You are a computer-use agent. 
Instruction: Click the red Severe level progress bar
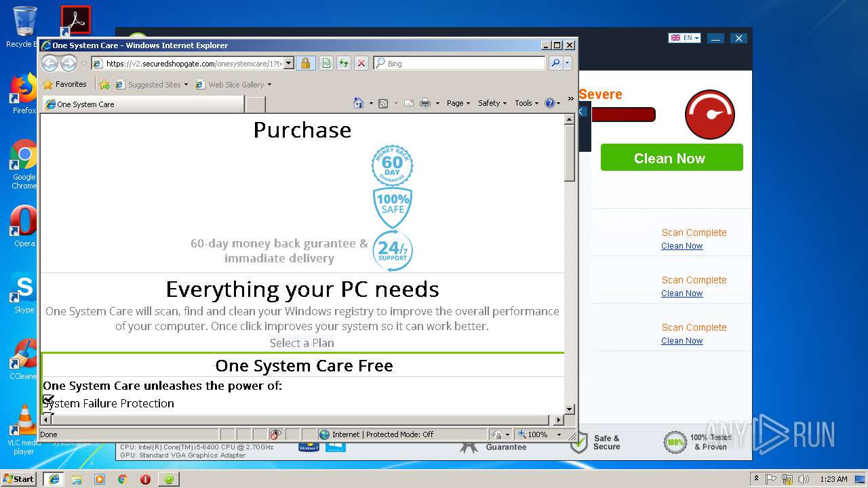click(x=623, y=115)
